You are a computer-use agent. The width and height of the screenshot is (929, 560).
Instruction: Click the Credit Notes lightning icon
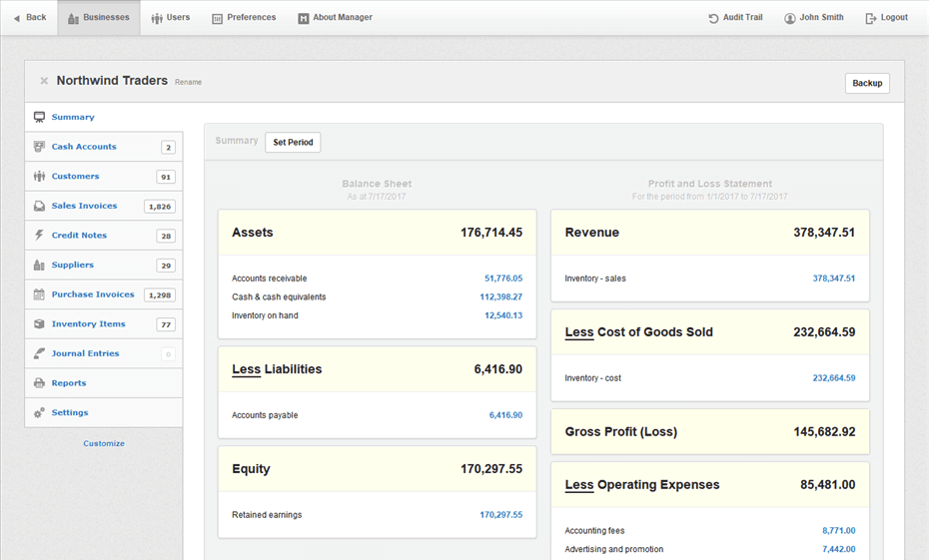[x=39, y=236]
